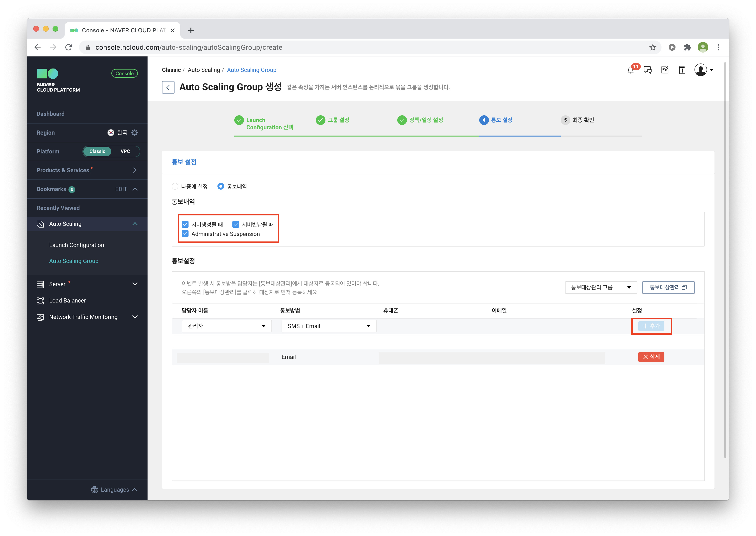Click the notification bell icon
Screen dimensions: 756x536
click(630, 70)
